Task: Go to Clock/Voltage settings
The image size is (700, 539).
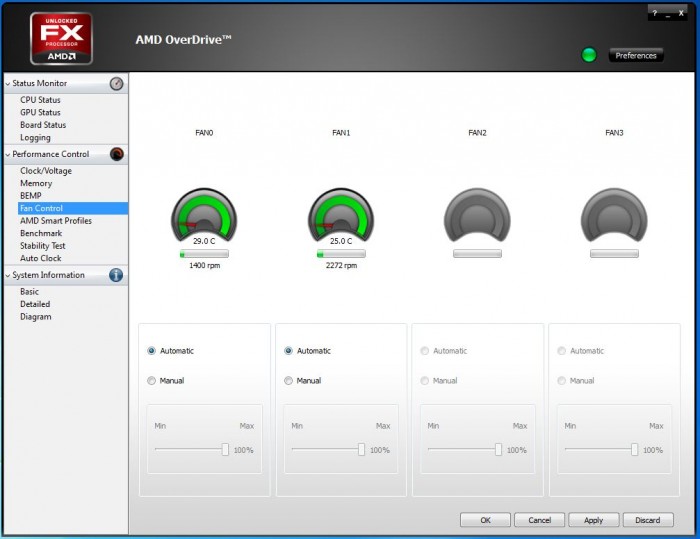Action: coord(46,171)
